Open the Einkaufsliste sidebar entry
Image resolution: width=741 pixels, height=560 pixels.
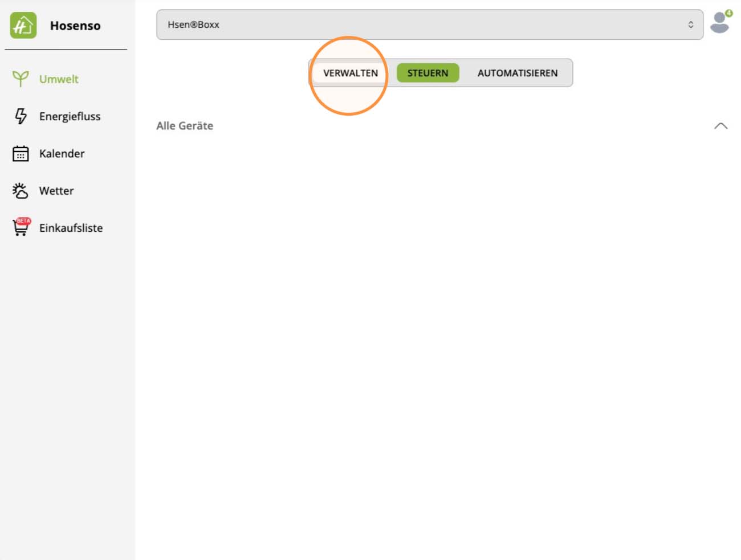tap(71, 228)
